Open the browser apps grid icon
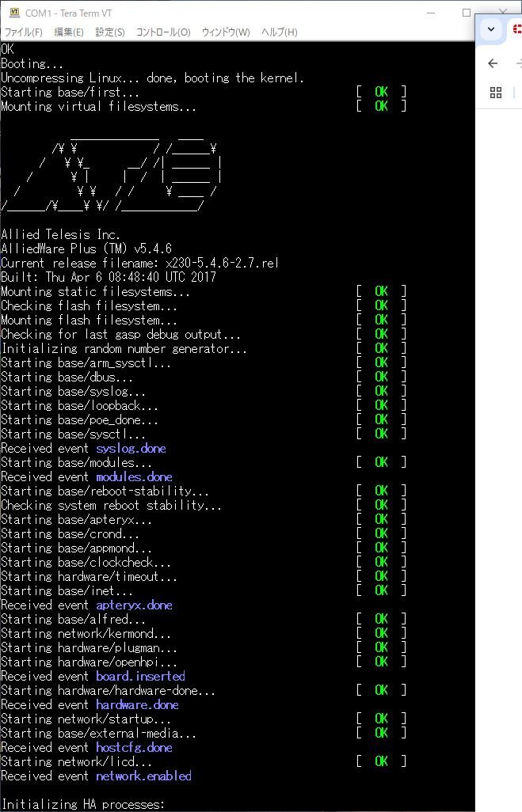Screen dimensions: 522x812 496,93
